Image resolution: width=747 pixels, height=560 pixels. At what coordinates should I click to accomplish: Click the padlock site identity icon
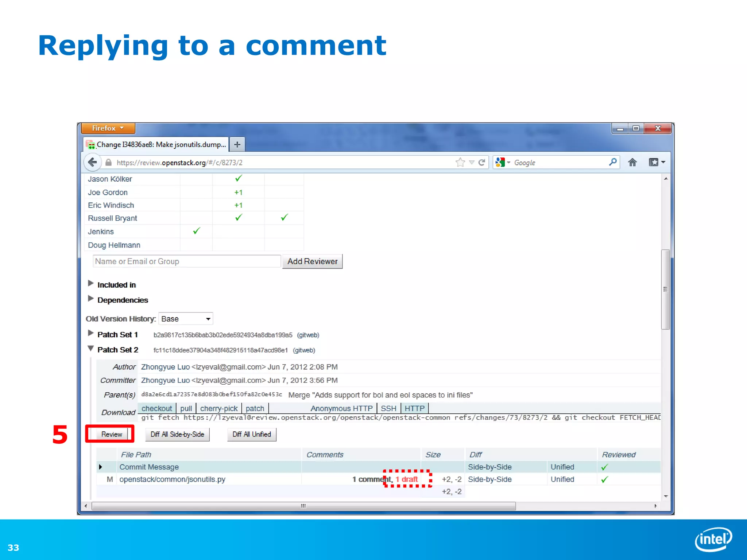click(108, 162)
